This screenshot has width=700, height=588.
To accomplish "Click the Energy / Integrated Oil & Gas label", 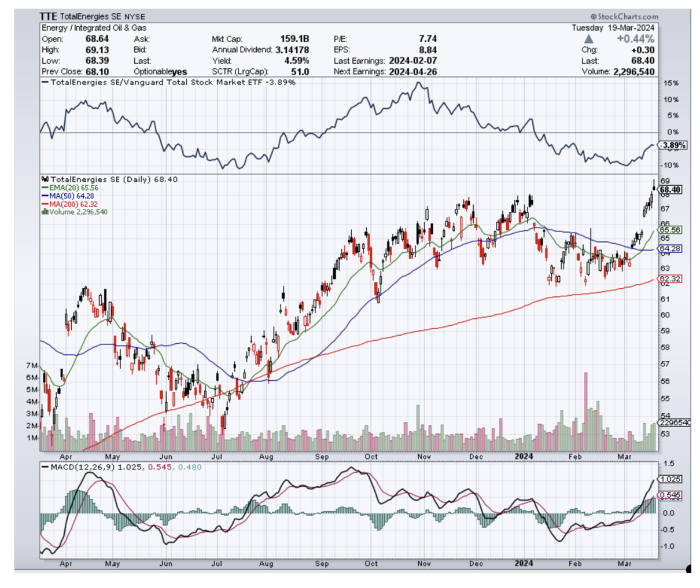I will (94, 28).
